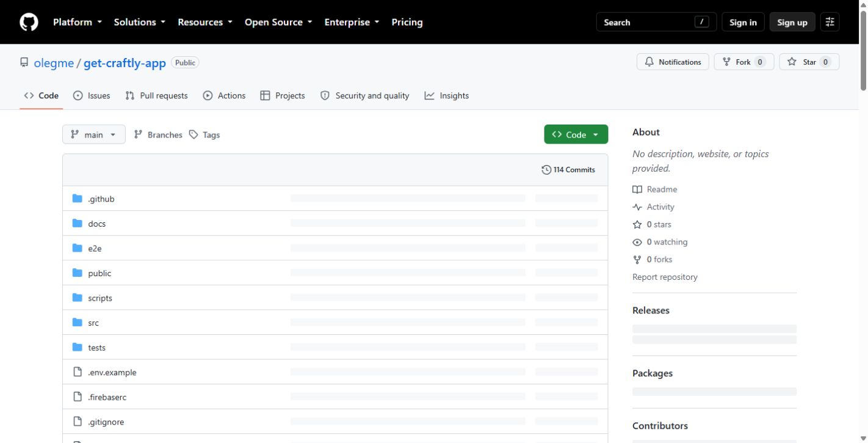Screen dimensions: 868x443
Task: Open the olegme owner profile link
Action: [54, 63]
